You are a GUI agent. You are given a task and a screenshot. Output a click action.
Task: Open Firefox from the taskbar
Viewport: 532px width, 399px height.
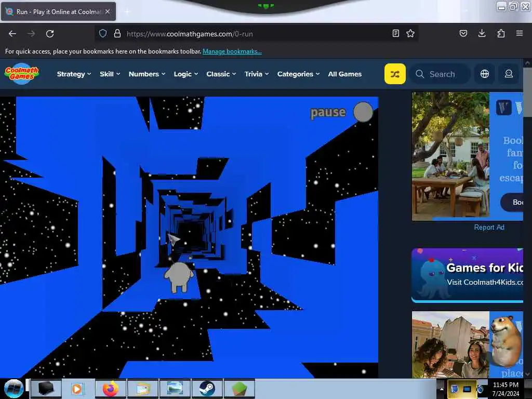coord(110,389)
